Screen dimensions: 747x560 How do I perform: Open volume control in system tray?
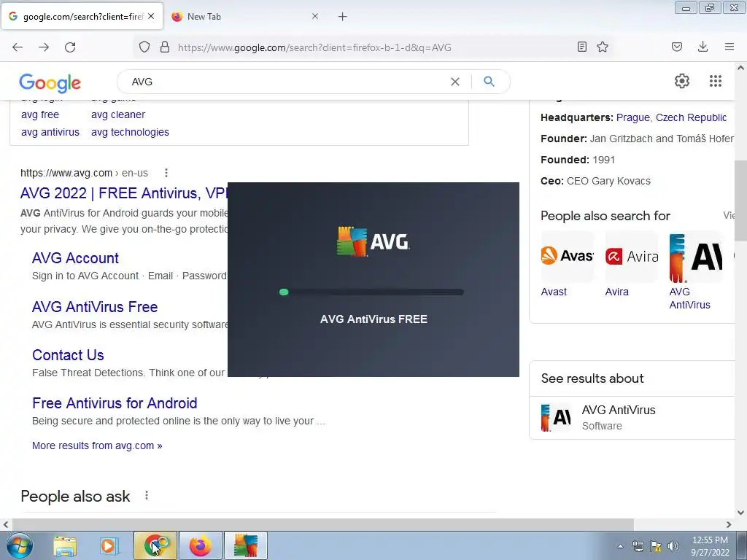tap(673, 546)
